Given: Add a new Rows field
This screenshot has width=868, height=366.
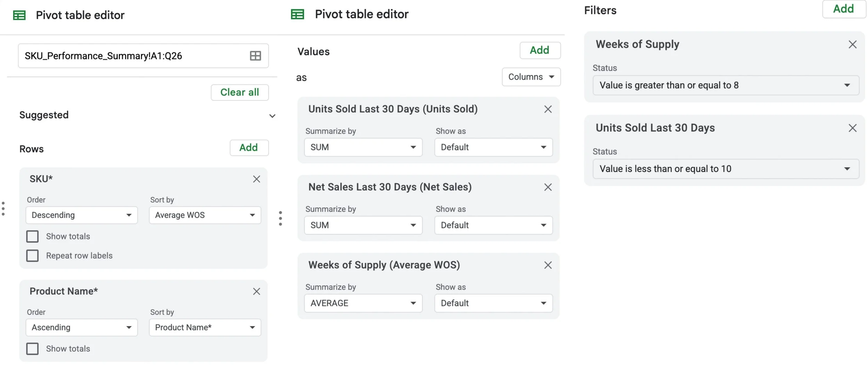Looking at the screenshot, I should click(x=249, y=148).
